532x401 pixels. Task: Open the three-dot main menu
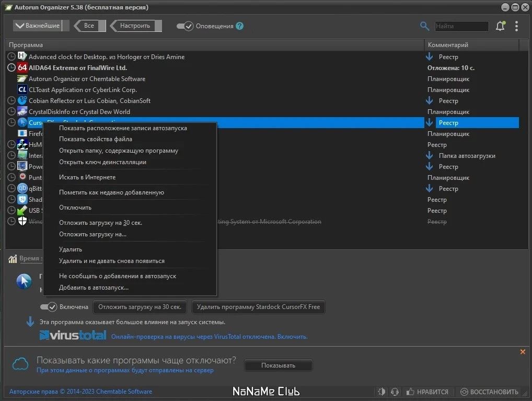[x=516, y=26]
